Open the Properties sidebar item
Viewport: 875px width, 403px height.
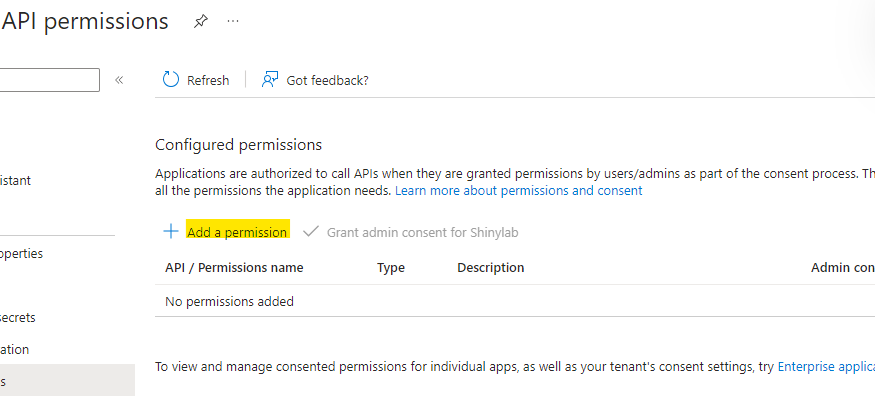coord(22,254)
